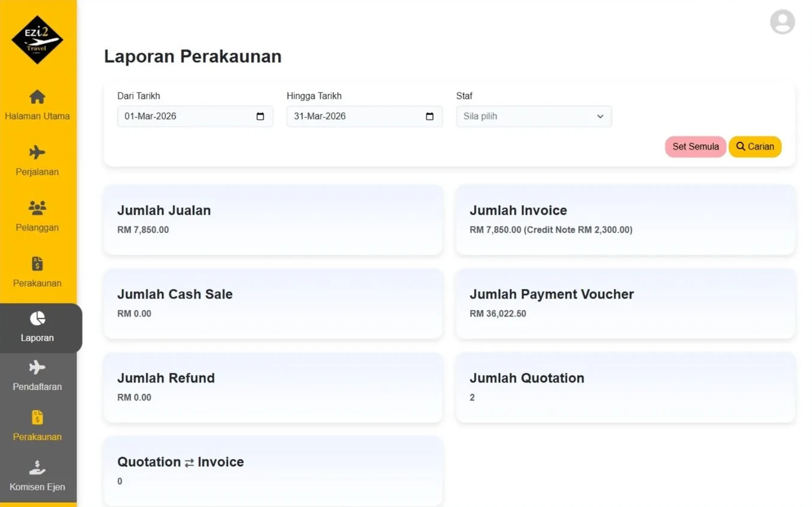Open the Halaman Utama home menu
Screen dimensions: 812x507
(x=37, y=105)
